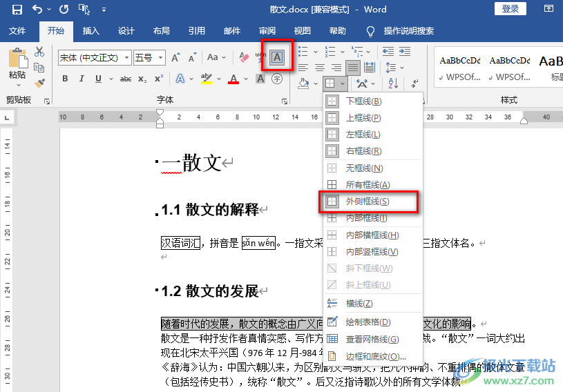Click the Decrease Indent icon
The height and width of the screenshot is (392, 563).
pos(388,52)
